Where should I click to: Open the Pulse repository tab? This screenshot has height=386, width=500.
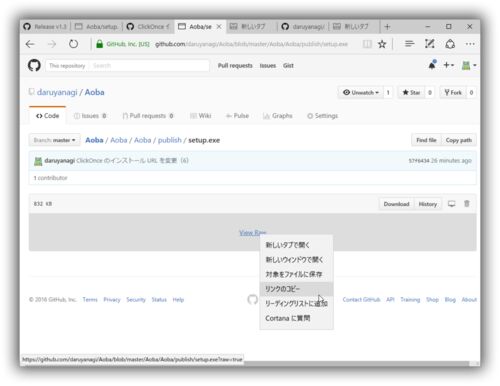point(237,116)
